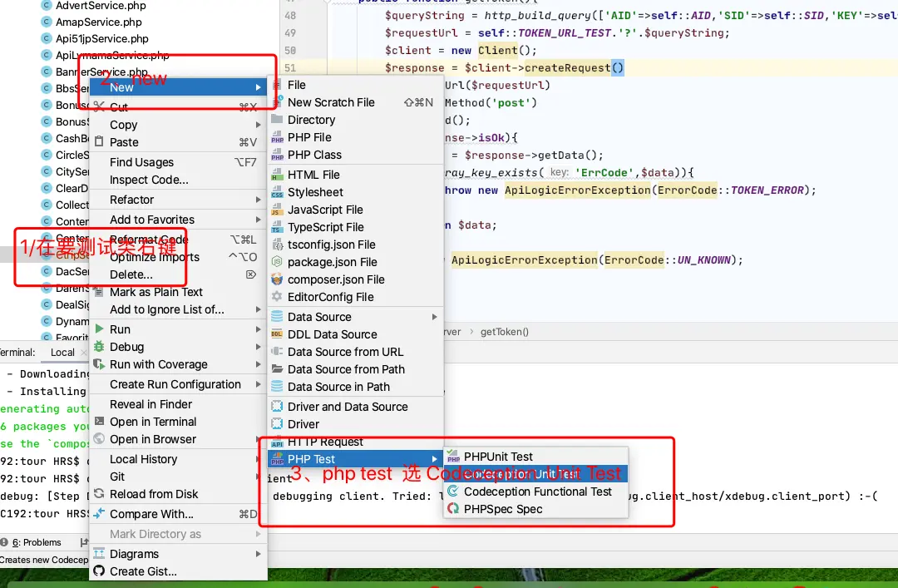Expand the Diagrams submenu arrow
The height and width of the screenshot is (588, 898).
259,554
